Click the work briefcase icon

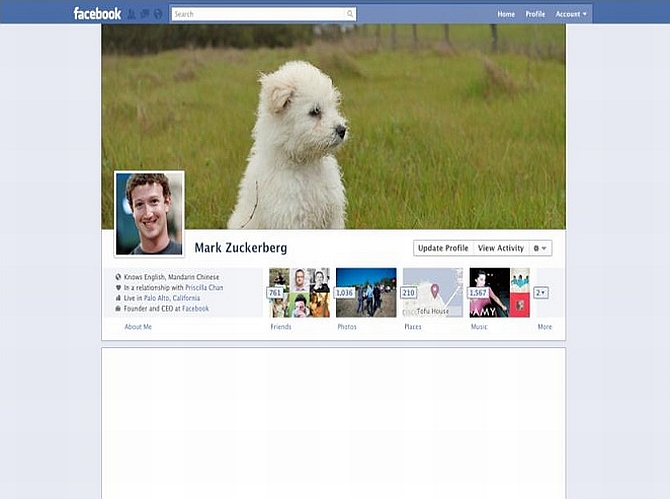(x=118, y=308)
